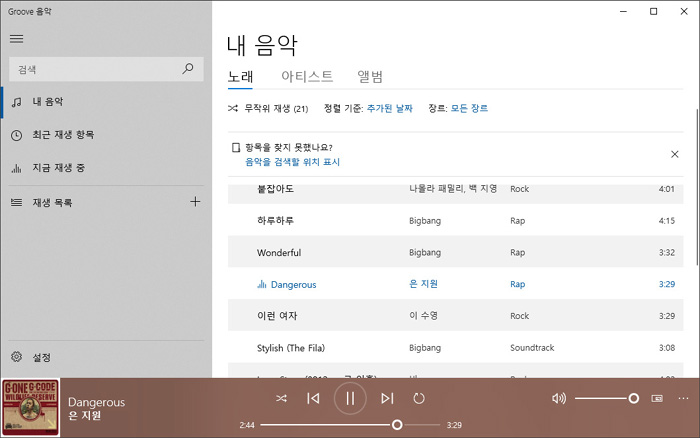Minimize the Groove 음악 window
This screenshot has height=438, width=700.
point(623,12)
